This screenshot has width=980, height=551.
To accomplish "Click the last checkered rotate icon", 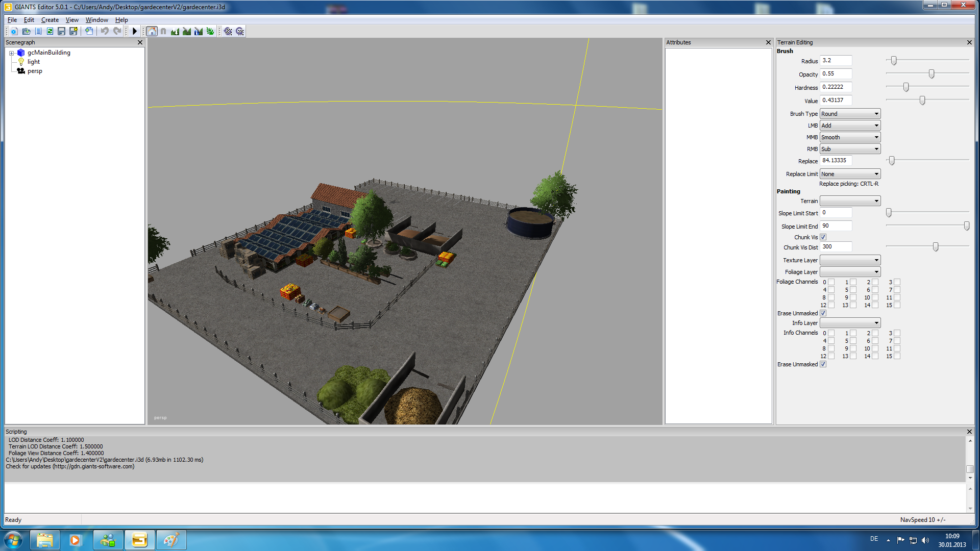I will click(240, 31).
